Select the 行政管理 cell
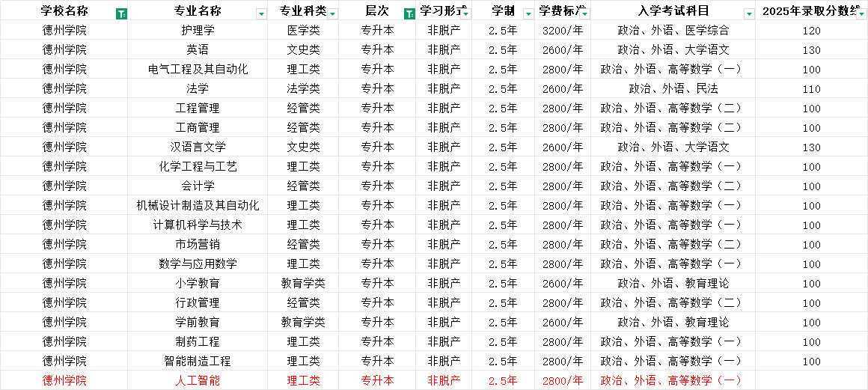This screenshot has width=868, height=390. pos(198,303)
